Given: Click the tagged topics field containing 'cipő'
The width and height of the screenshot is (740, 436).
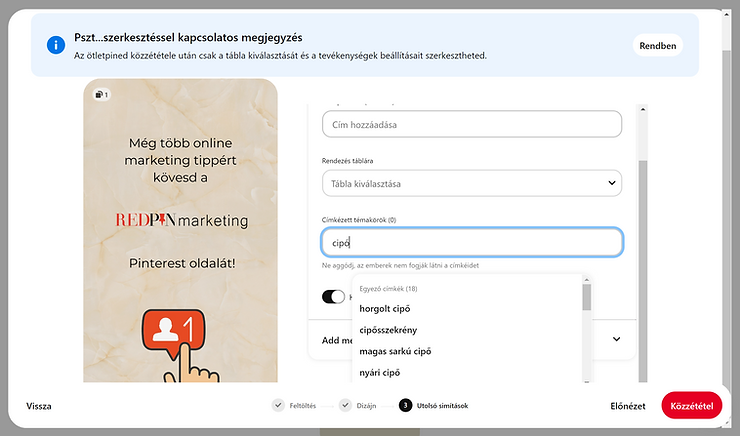Looking at the screenshot, I should pos(472,243).
